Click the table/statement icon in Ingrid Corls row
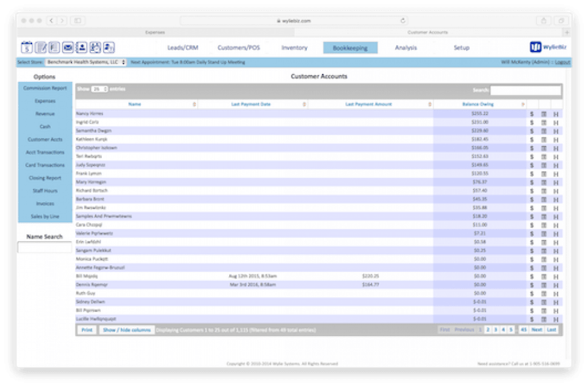The image size is (588, 387). (x=544, y=122)
